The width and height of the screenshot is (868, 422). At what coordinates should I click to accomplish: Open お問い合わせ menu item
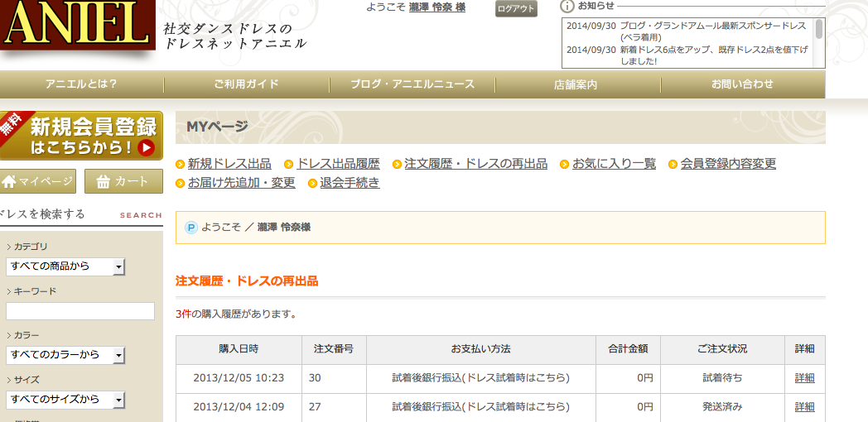742,84
